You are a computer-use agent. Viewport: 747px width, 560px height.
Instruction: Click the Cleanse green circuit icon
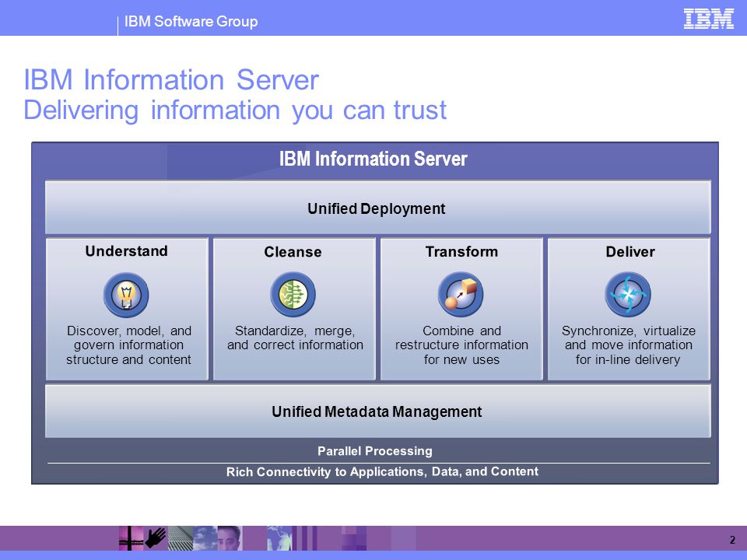coord(293,294)
